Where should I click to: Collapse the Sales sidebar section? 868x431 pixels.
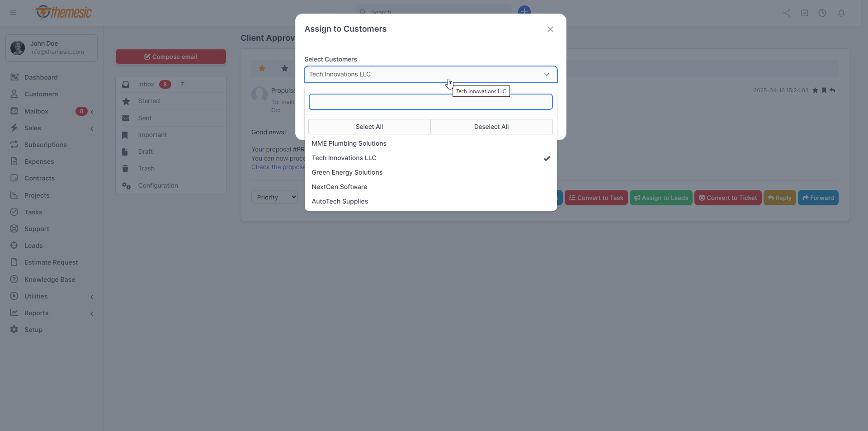[x=92, y=129]
